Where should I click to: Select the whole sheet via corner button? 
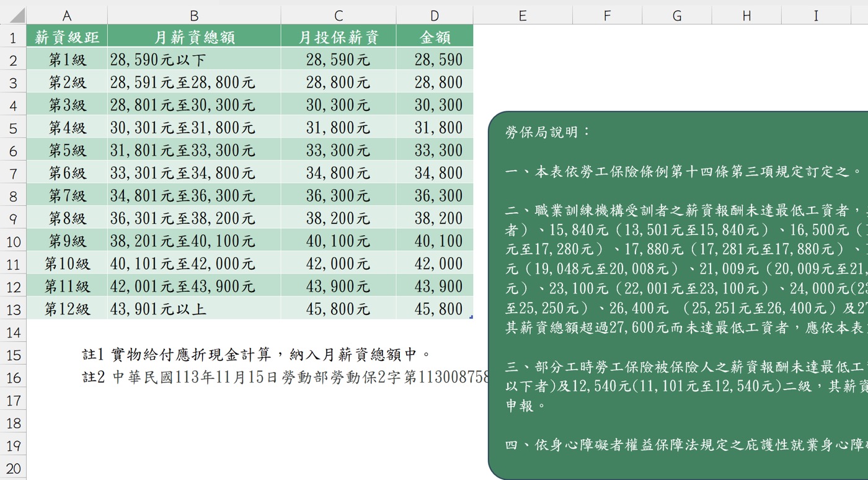(13, 16)
